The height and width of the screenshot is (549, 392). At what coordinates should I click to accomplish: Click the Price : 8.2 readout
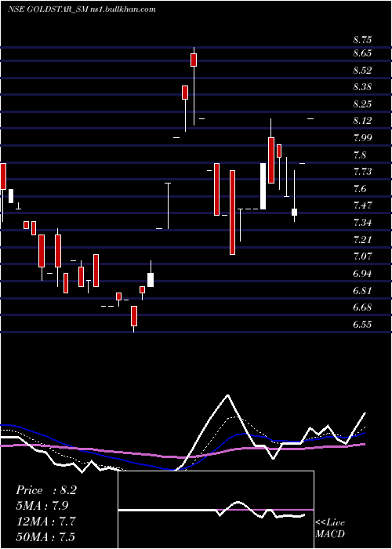click(x=46, y=490)
